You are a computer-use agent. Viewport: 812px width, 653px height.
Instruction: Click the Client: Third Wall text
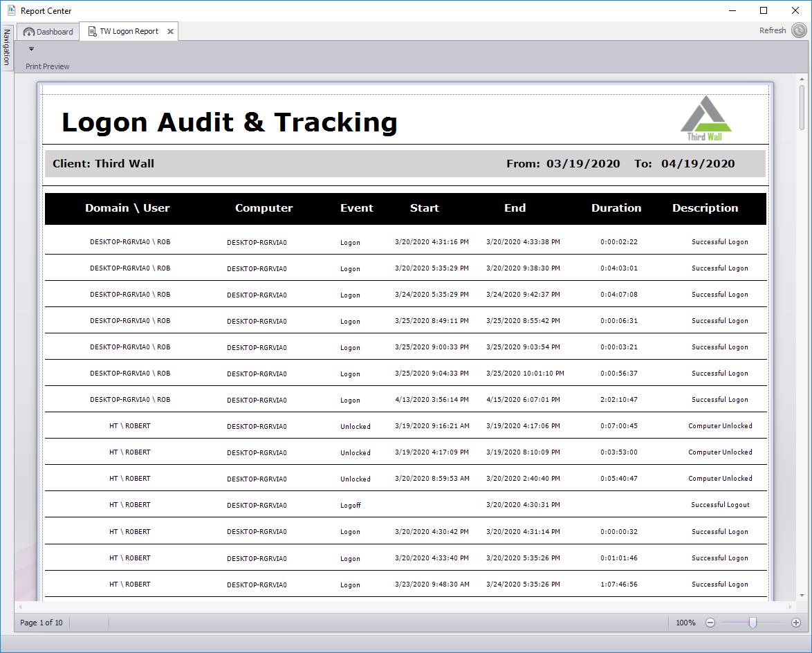coord(104,164)
